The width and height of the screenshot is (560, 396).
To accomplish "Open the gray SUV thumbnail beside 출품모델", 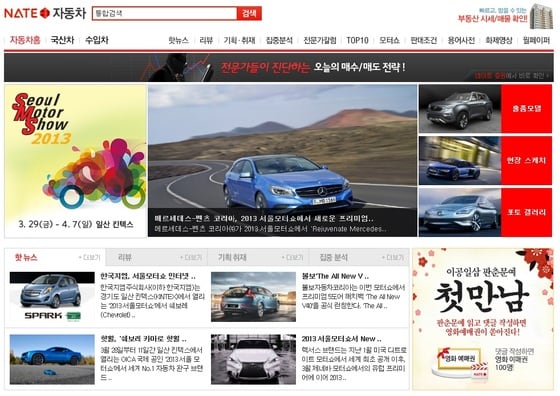I will (x=460, y=109).
